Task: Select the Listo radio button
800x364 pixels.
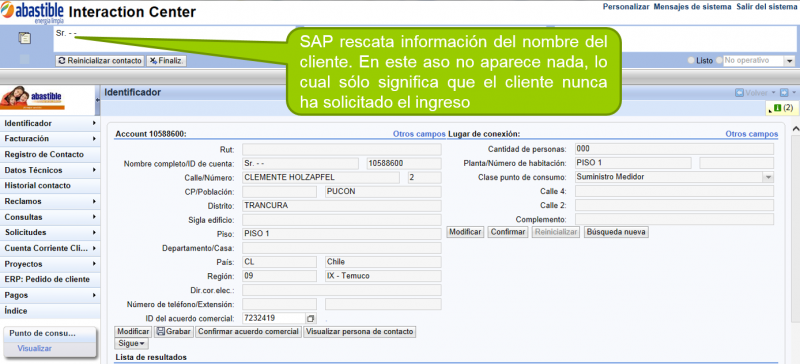Action: click(x=692, y=60)
